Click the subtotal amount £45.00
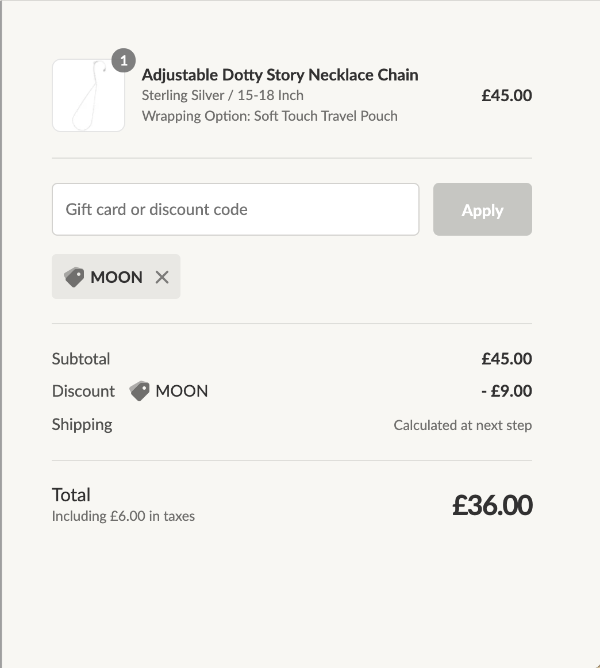600x668 pixels. pyautogui.click(x=506, y=359)
